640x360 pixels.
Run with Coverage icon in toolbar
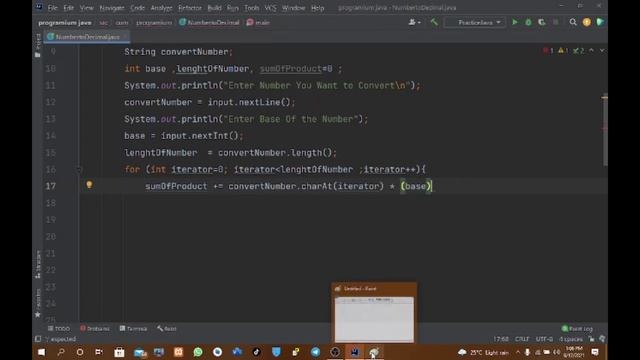point(542,22)
